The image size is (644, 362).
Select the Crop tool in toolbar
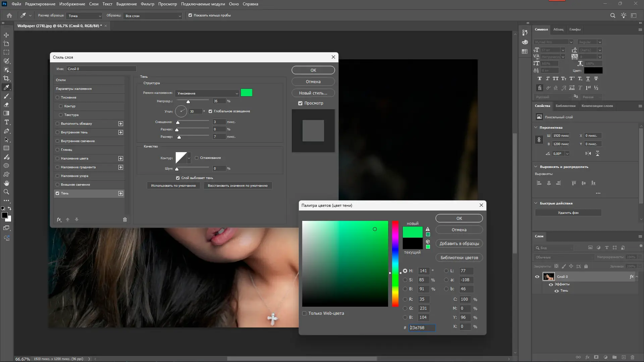point(6,78)
